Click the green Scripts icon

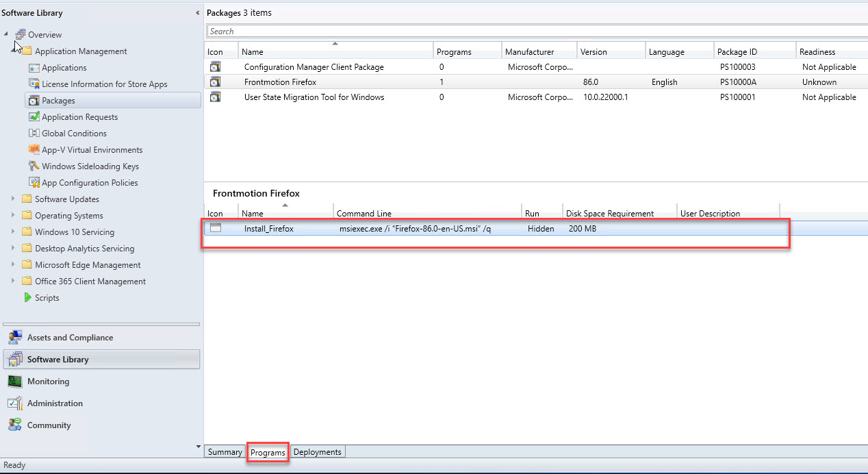27,298
